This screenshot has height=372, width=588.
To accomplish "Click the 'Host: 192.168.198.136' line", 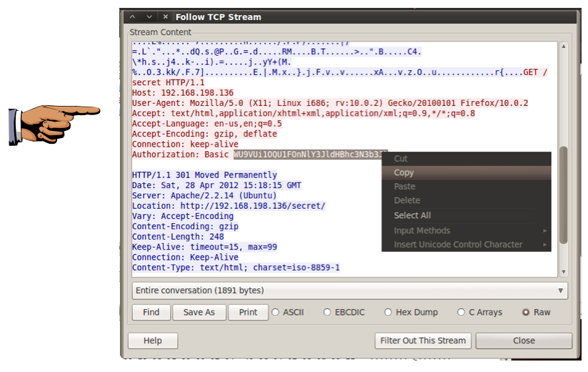I will click(x=183, y=93).
